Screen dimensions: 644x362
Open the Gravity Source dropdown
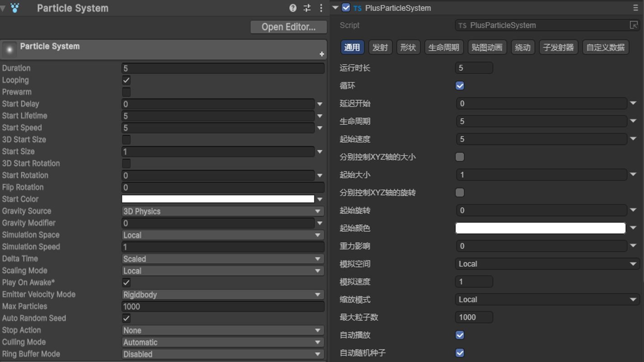(223, 211)
